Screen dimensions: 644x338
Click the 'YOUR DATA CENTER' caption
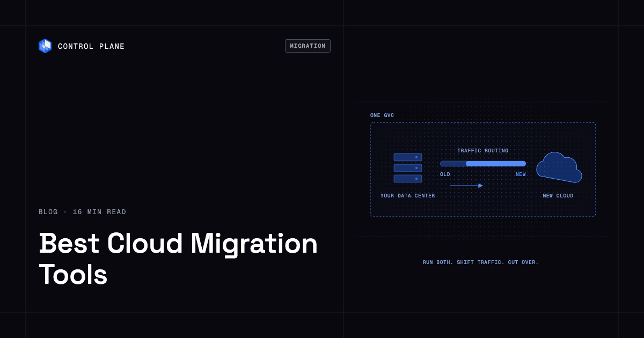pyautogui.click(x=408, y=196)
